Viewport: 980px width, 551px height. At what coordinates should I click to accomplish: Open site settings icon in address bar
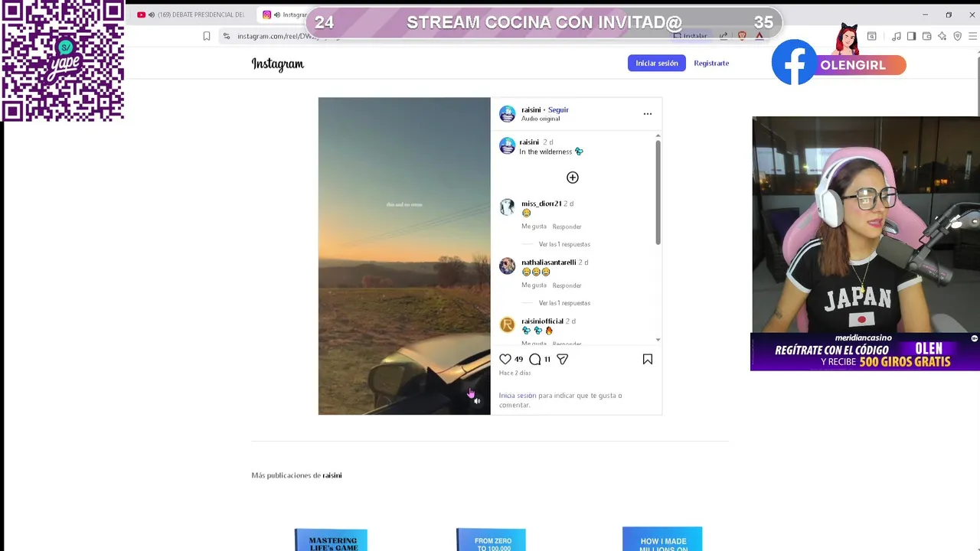pos(226,36)
